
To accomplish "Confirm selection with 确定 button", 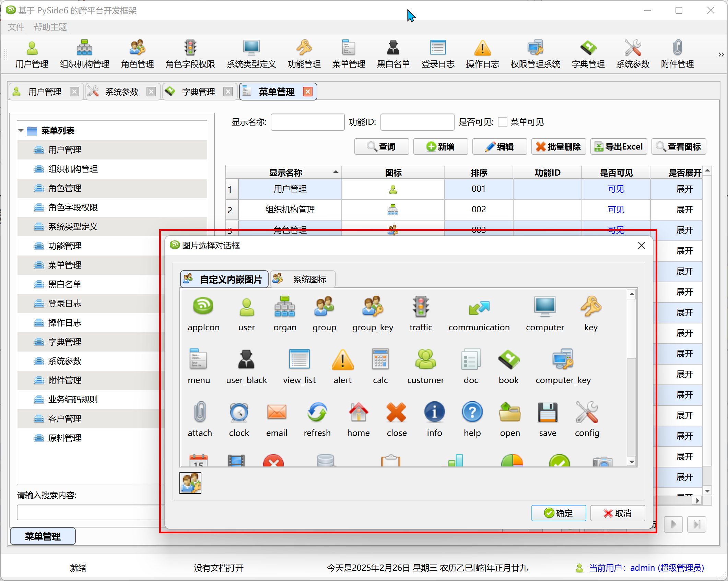I will click(558, 513).
